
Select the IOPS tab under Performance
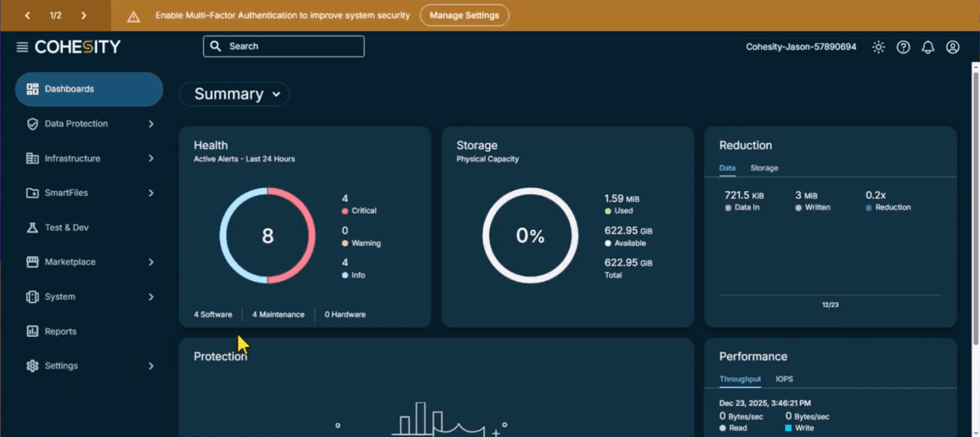pos(785,379)
